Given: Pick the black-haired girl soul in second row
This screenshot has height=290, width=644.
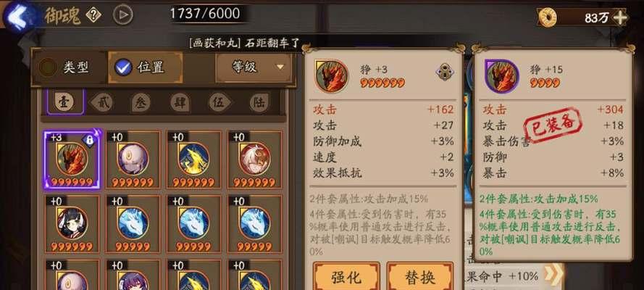Looking at the screenshot, I should 72,223.
